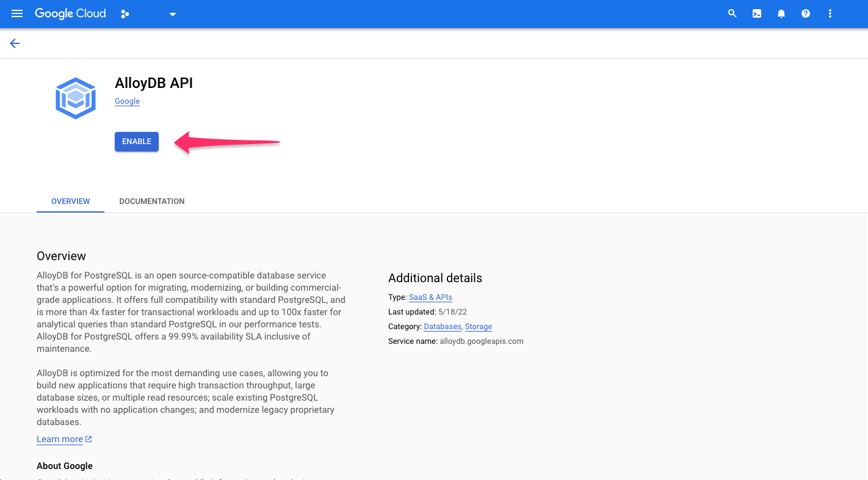This screenshot has height=480, width=868.
Task: Switch to the DOCUMENTATION tab
Action: pos(151,201)
